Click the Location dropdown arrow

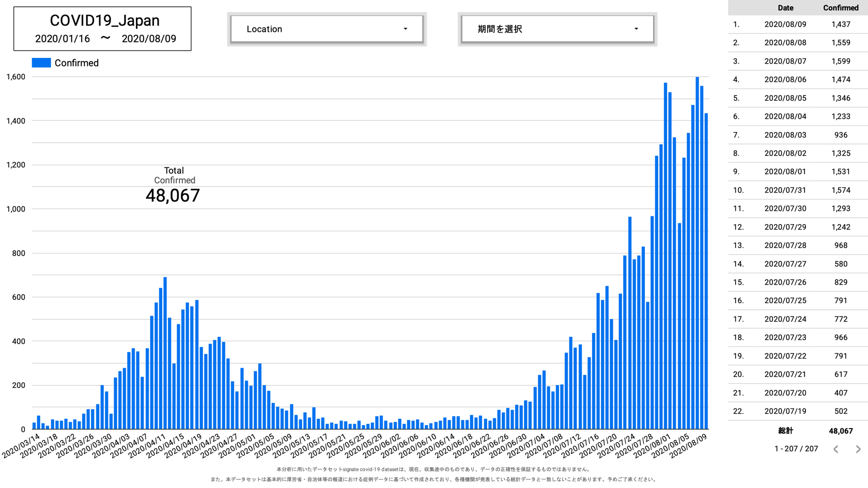pos(405,29)
